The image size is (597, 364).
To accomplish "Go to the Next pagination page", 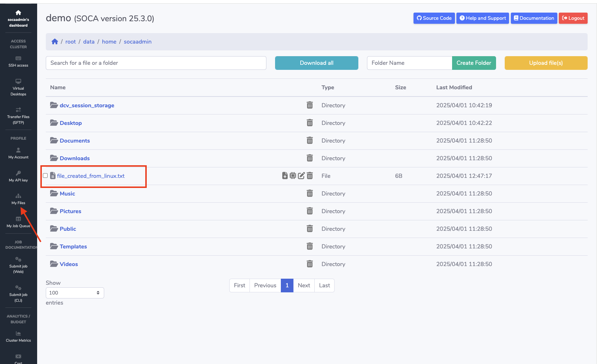I will (x=304, y=286).
